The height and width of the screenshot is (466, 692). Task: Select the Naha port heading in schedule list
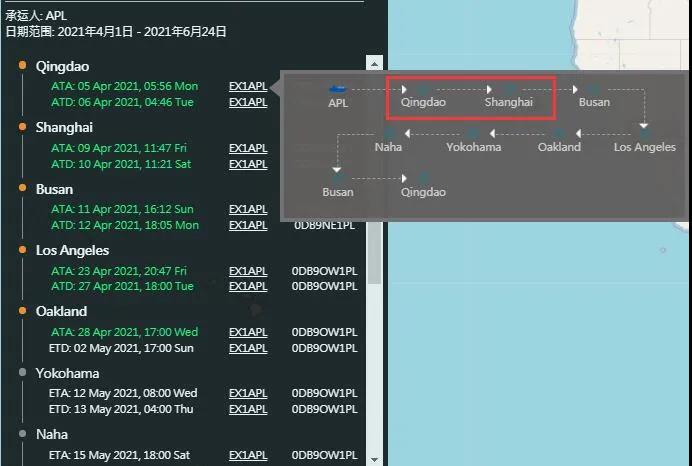[52, 435]
